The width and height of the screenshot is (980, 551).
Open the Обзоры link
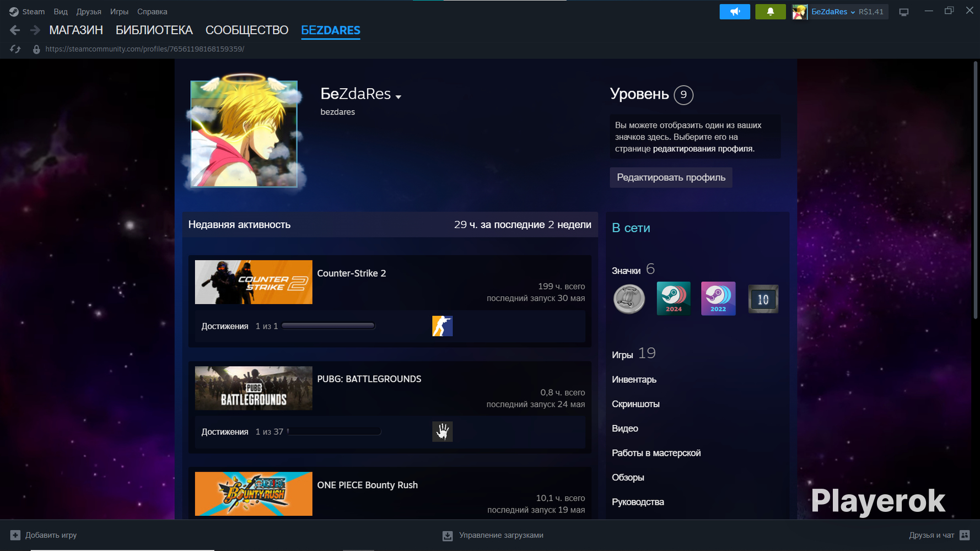[x=628, y=478]
